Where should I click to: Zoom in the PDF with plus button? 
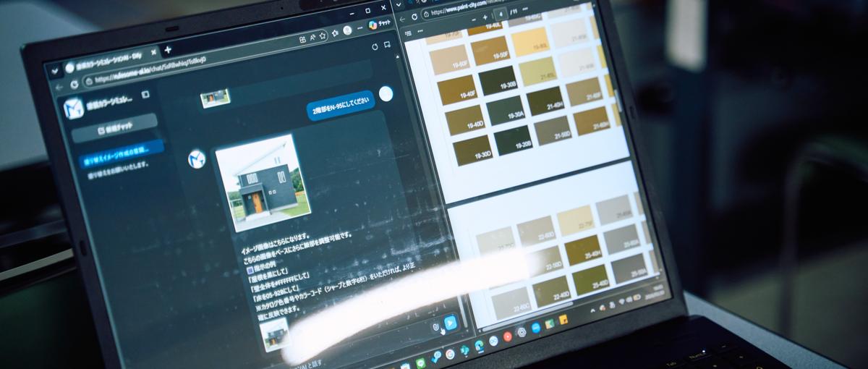coord(485,19)
